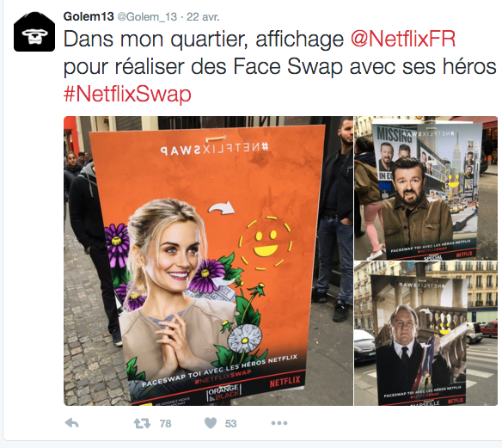
Task: Open the three-dot more options menu
Action: 279,423
